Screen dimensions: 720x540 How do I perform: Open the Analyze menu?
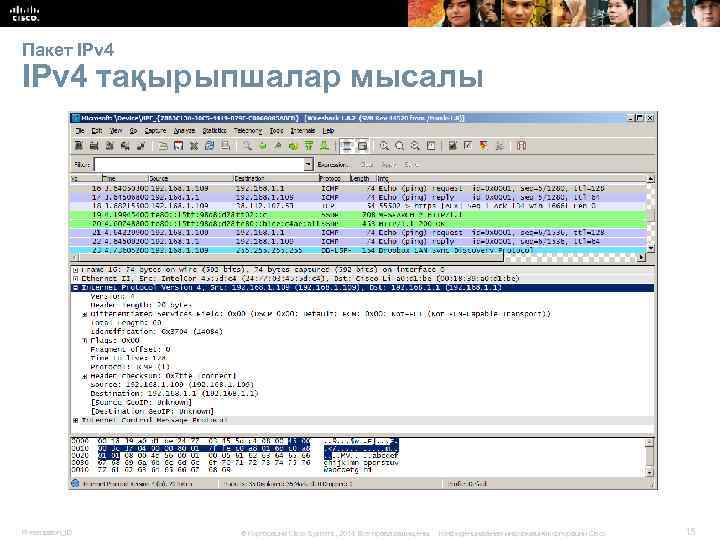click(184, 131)
